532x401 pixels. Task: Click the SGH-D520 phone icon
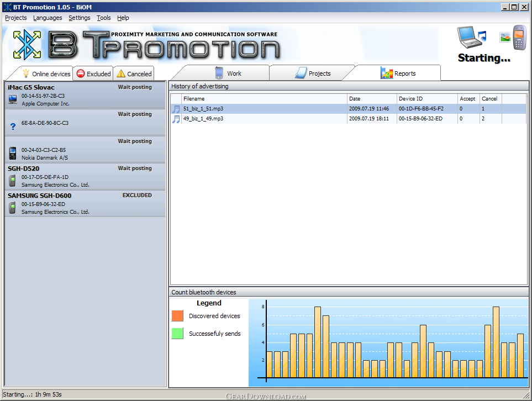click(x=13, y=181)
